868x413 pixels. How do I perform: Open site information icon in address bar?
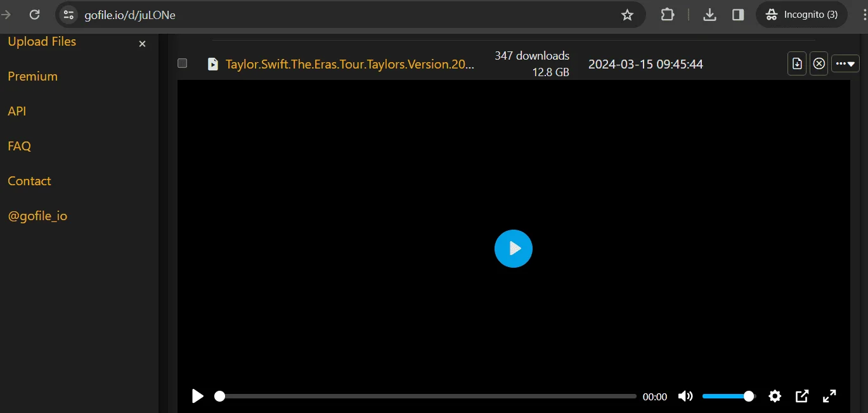pyautogui.click(x=70, y=15)
